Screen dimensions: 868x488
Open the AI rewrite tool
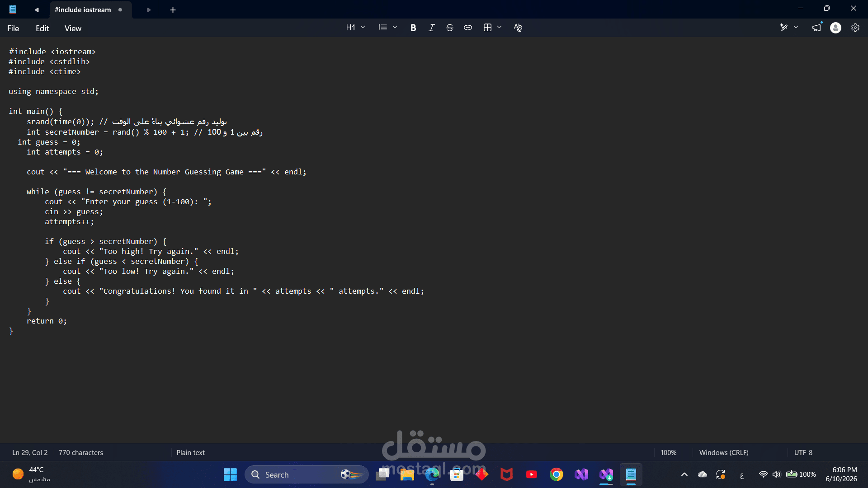(x=784, y=28)
